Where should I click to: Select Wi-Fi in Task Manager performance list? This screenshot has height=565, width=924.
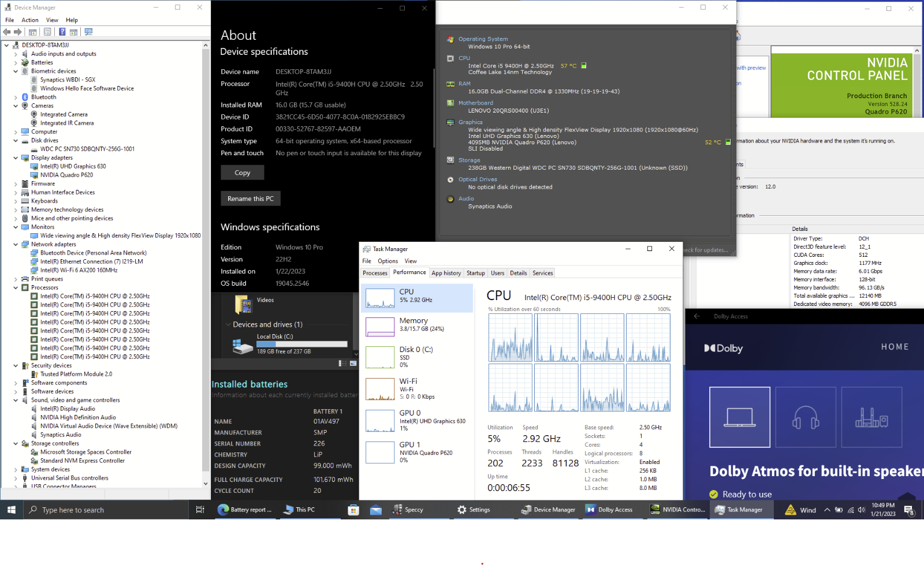point(417,388)
